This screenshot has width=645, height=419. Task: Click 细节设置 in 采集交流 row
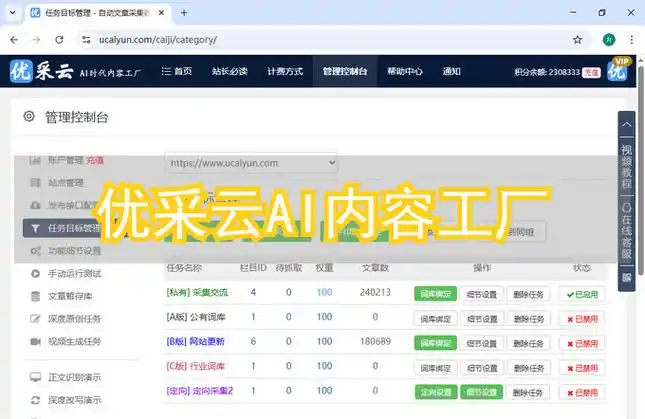[482, 294]
